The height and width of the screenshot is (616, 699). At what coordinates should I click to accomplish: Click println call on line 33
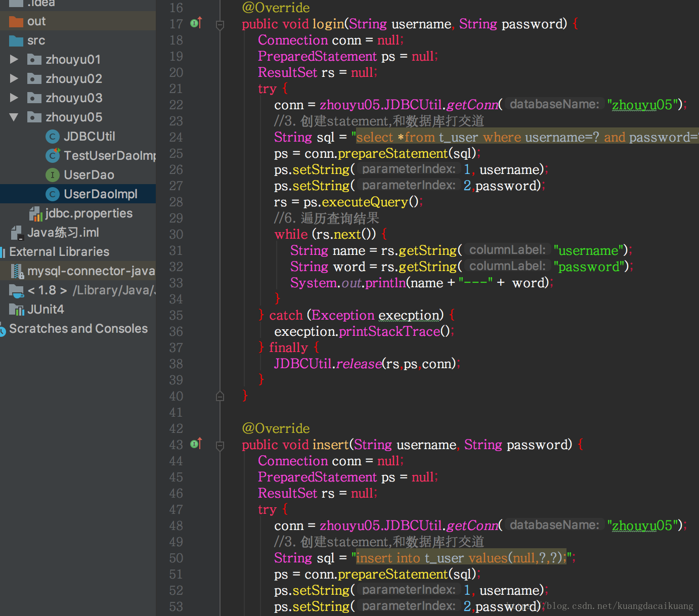click(x=385, y=283)
